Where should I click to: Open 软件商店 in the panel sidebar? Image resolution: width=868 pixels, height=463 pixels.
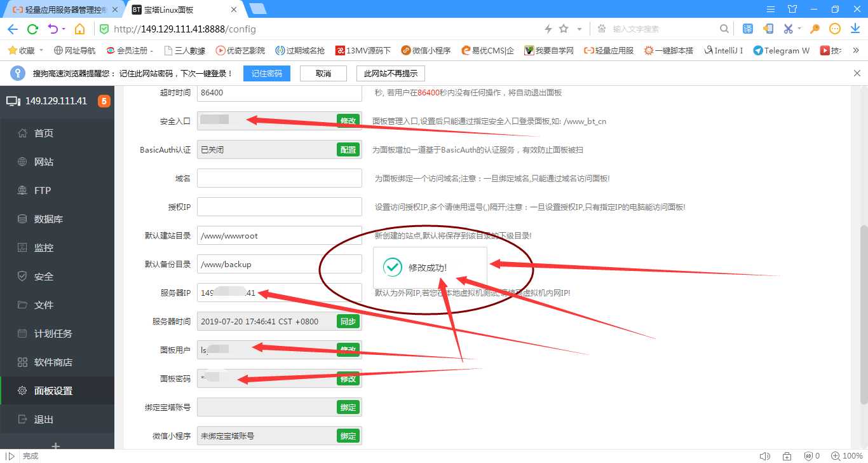(x=57, y=362)
